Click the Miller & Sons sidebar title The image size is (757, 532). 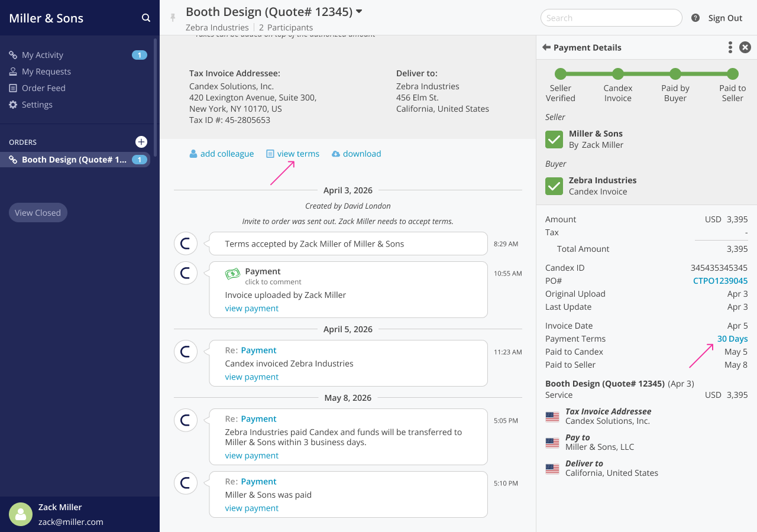pyautogui.click(x=46, y=18)
